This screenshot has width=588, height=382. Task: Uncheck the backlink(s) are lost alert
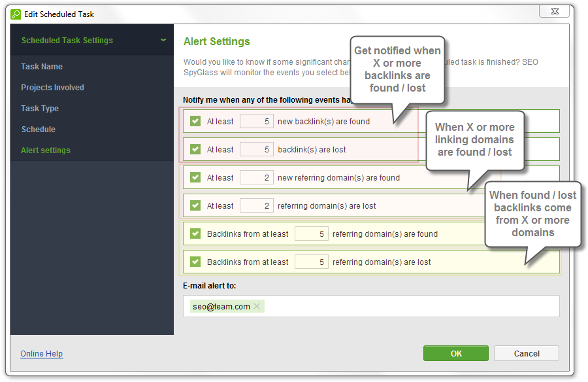point(195,149)
